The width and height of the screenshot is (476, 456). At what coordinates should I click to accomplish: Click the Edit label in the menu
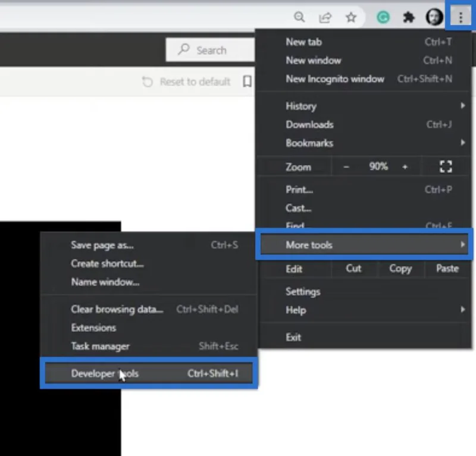294,269
